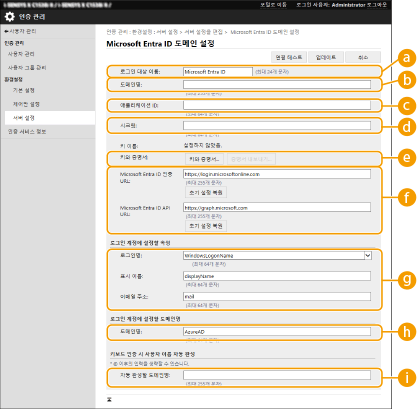
Task: Select 기본 설정 in sidebar
Action: click(24, 91)
